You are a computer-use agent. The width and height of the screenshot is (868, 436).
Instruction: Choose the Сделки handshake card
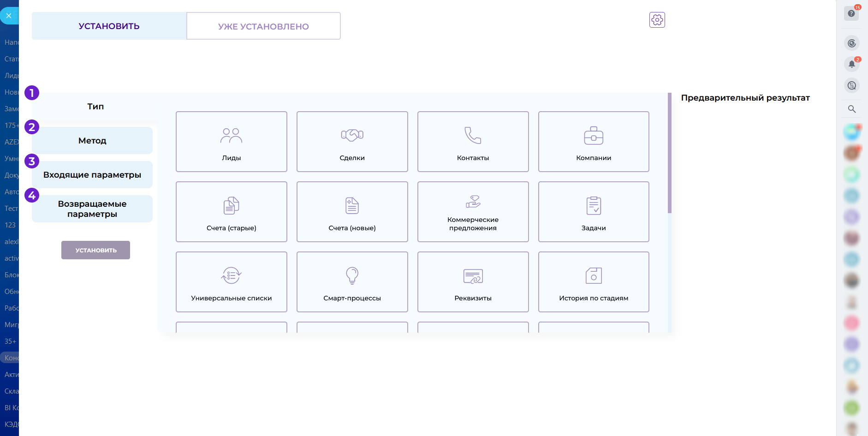(352, 142)
